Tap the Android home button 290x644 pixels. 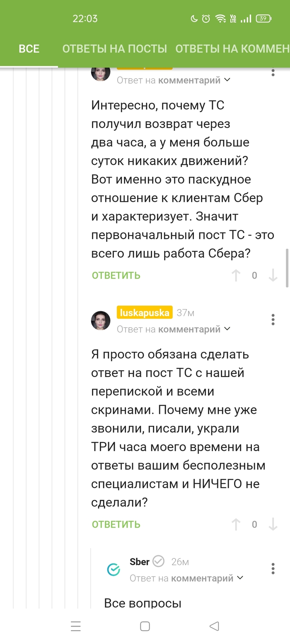point(145,626)
